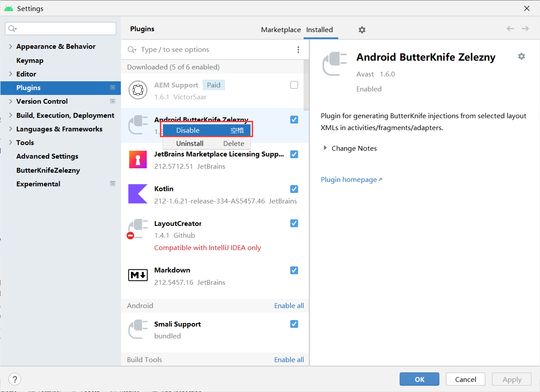Open the plugin options kebab menu

[298, 50]
